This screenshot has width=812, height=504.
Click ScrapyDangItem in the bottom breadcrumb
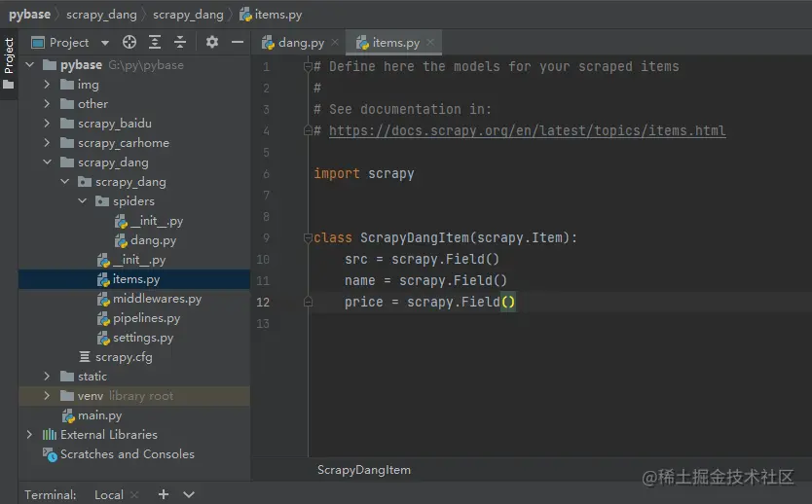[x=363, y=470]
